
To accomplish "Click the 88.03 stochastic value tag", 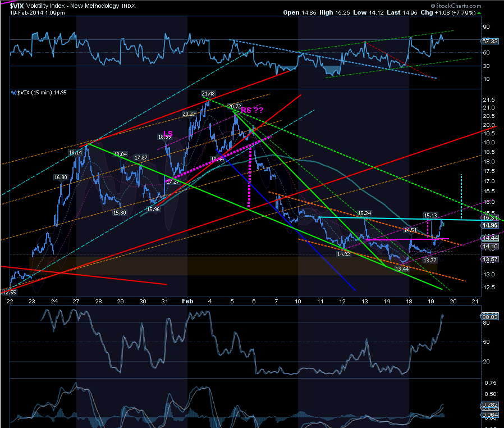I will pyautogui.click(x=490, y=317).
